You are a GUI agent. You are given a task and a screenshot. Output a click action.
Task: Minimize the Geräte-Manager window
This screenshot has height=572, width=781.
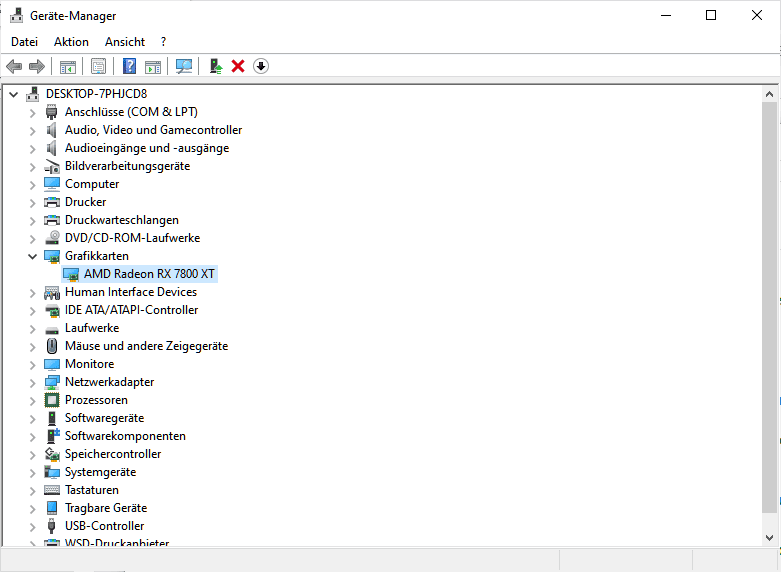click(666, 15)
